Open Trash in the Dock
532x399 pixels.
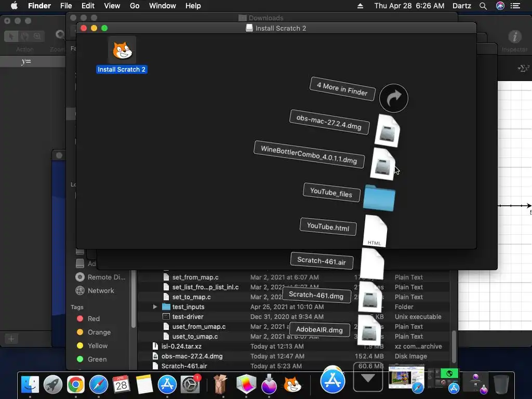pyautogui.click(x=501, y=385)
